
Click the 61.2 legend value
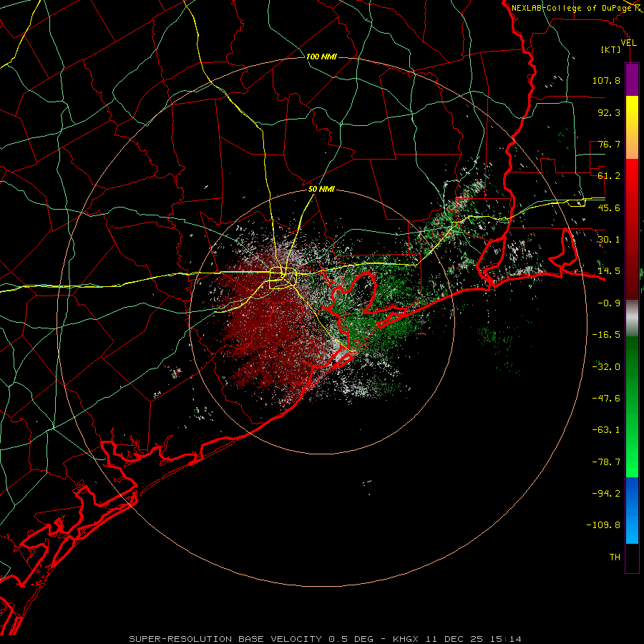tap(609, 176)
